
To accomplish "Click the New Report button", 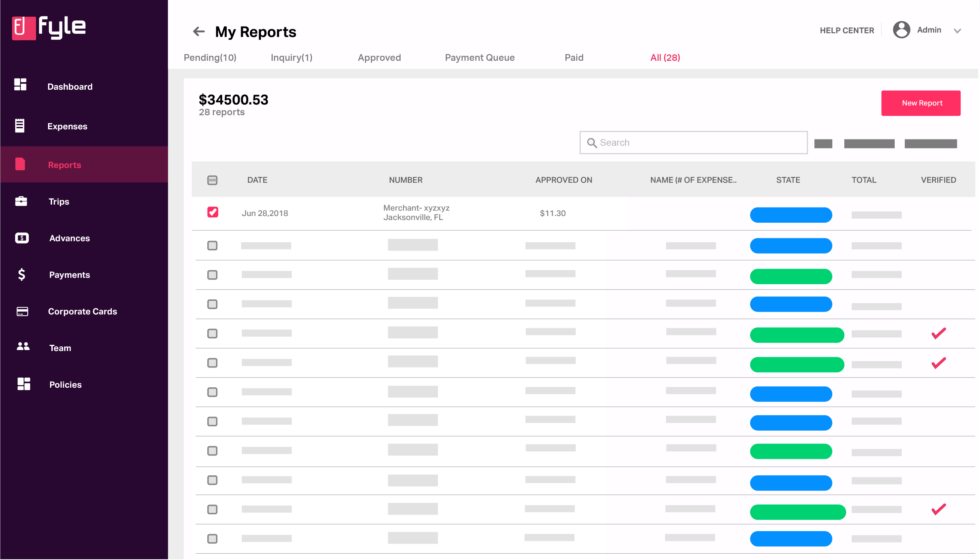I will point(921,103).
